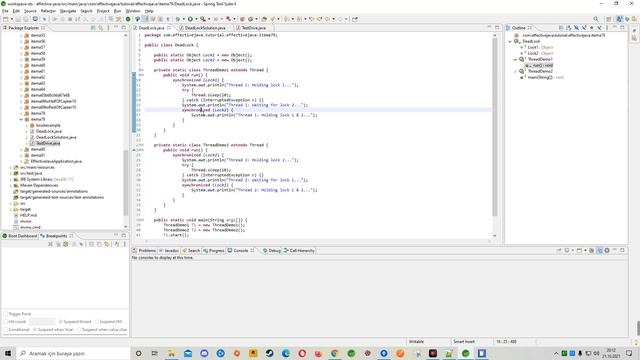Toggle Hide Static Members in Outline toolbar
This screenshot has height=360, width=640.
click(x=584, y=28)
